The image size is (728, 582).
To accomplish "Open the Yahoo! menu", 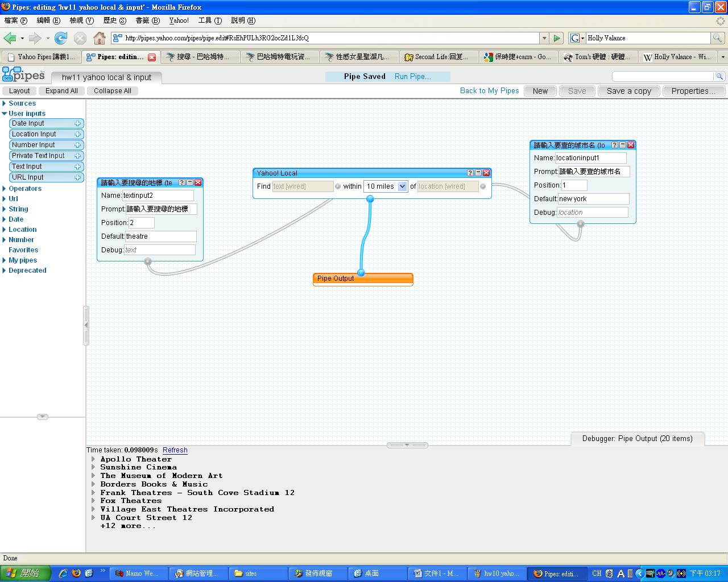I will (x=179, y=20).
